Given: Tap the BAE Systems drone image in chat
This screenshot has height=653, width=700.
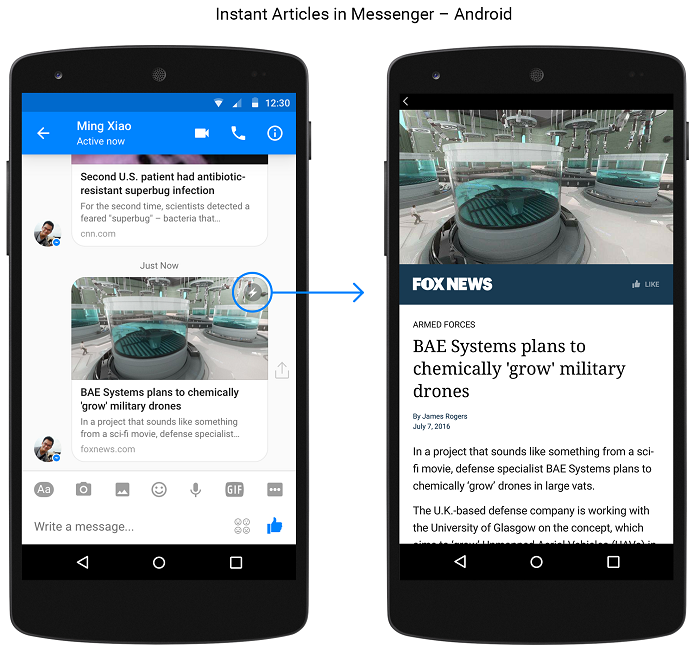Looking at the screenshot, I should pos(170,329).
